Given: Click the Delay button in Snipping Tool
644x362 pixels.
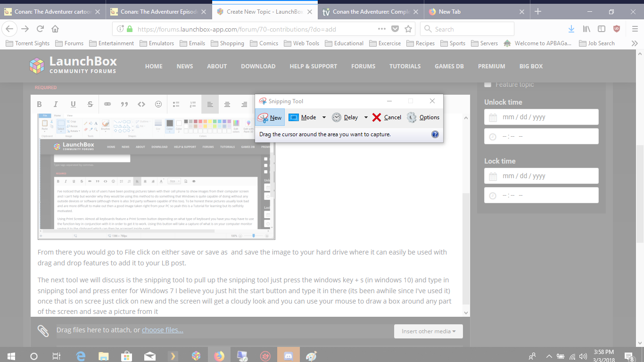Looking at the screenshot, I should tap(345, 117).
